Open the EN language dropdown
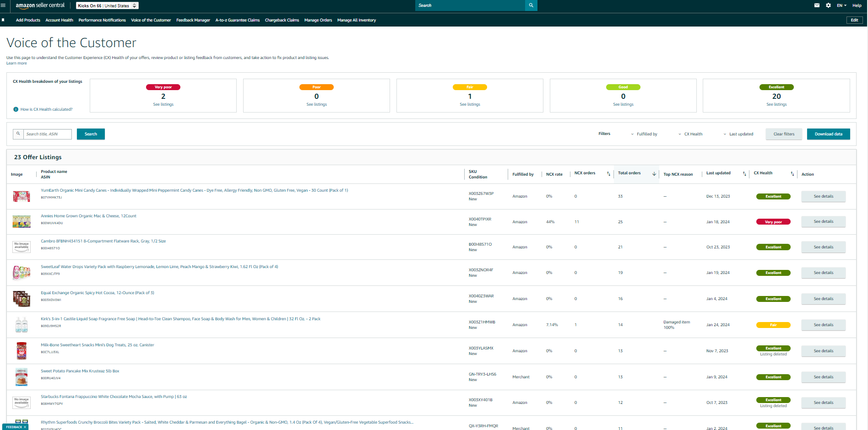The width and height of the screenshot is (868, 430). [x=841, y=5]
